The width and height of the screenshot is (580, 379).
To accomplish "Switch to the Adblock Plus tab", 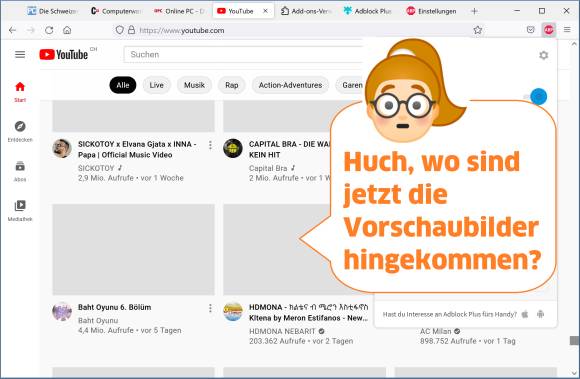I will pyautogui.click(x=367, y=11).
